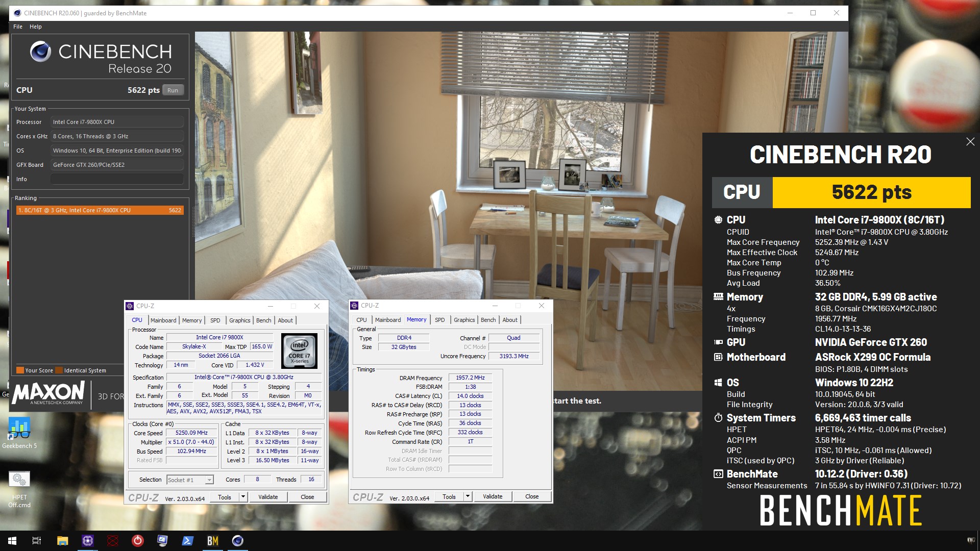The width and height of the screenshot is (980, 551).
Task: Click the 5622 pts yellow score banner
Action: [x=871, y=192]
